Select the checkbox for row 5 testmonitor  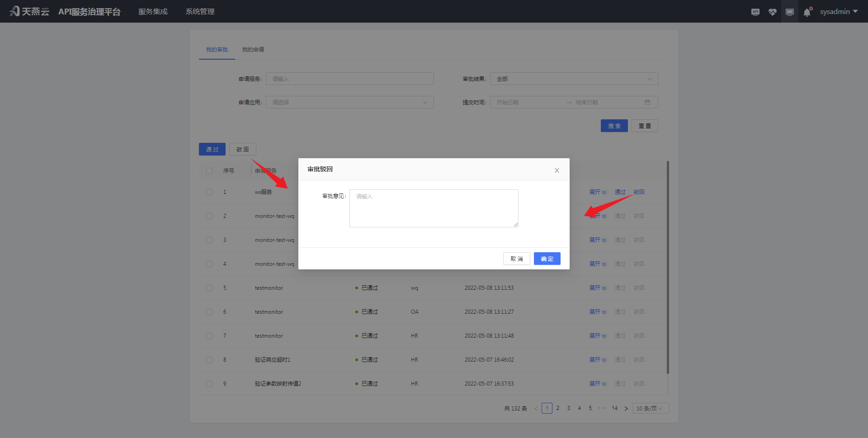tap(209, 287)
